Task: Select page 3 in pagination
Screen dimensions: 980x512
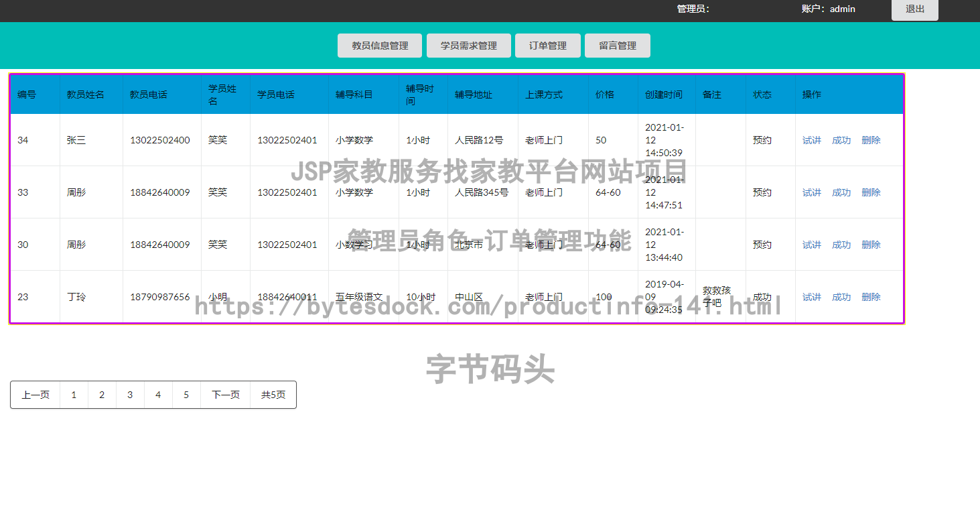Action: pyautogui.click(x=130, y=395)
